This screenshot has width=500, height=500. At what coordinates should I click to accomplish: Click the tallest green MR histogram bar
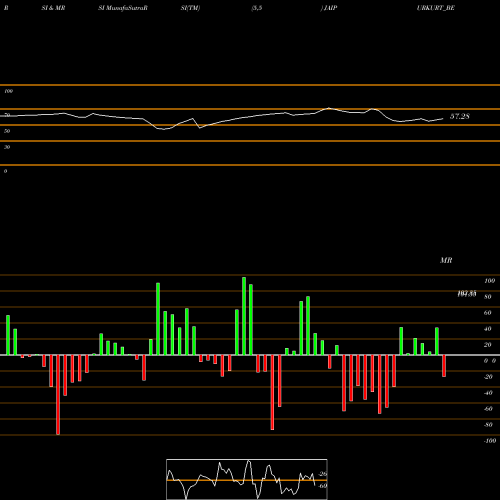(x=244, y=316)
